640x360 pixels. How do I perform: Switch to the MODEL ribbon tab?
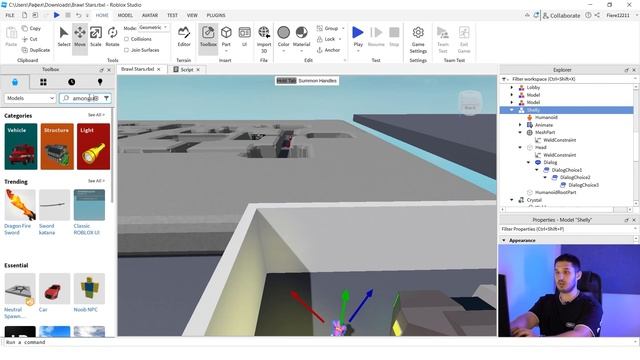[x=125, y=15]
